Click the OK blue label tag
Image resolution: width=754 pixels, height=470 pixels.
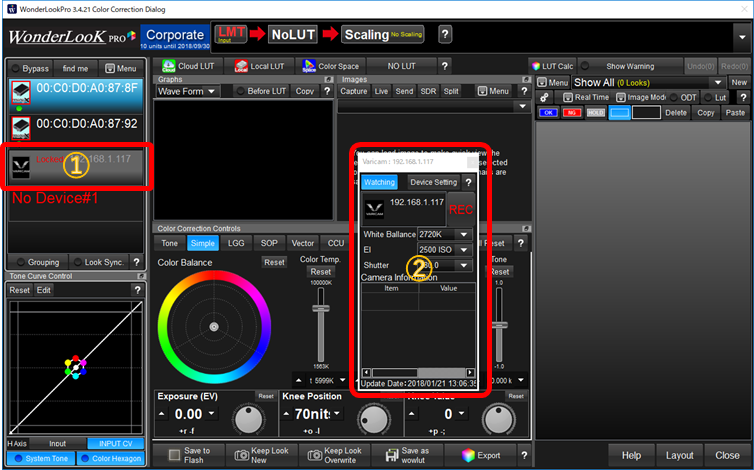click(x=548, y=113)
